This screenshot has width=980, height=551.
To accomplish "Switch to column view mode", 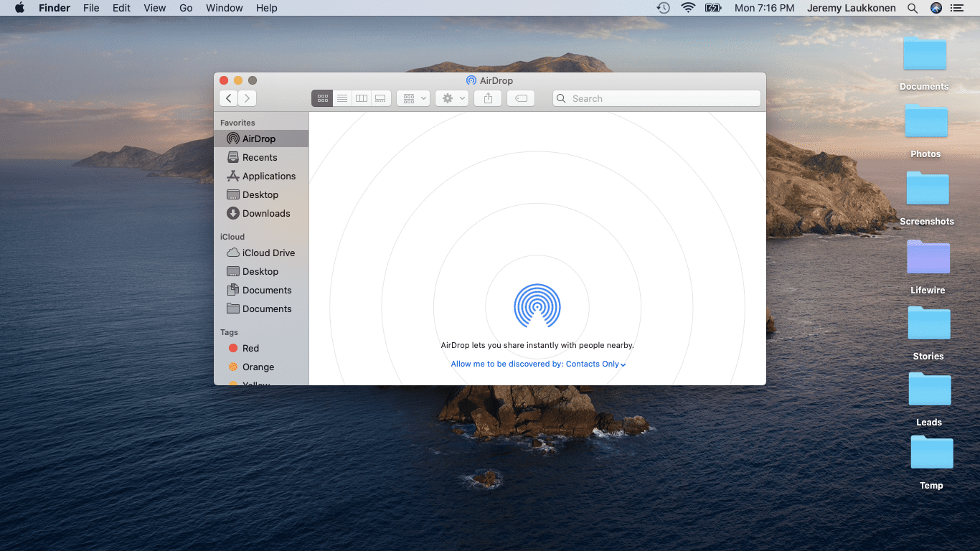I will pyautogui.click(x=362, y=98).
